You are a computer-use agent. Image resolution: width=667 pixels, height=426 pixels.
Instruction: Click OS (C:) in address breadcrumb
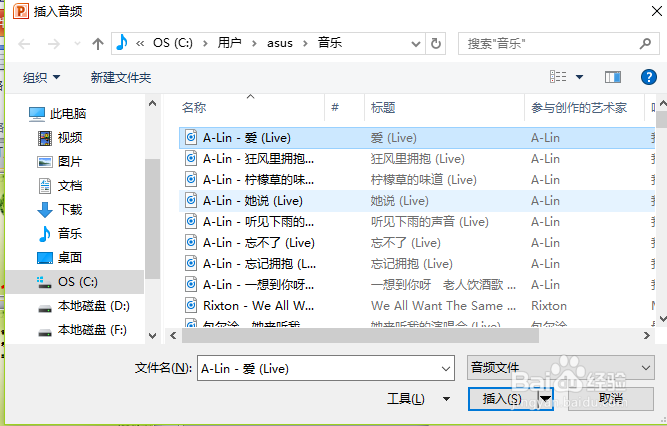tap(173, 43)
